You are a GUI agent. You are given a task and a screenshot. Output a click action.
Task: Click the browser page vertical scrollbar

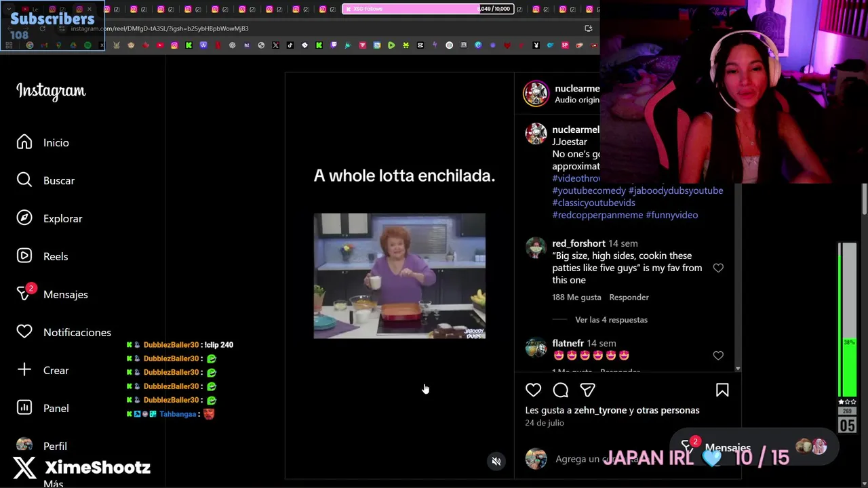[865, 200]
